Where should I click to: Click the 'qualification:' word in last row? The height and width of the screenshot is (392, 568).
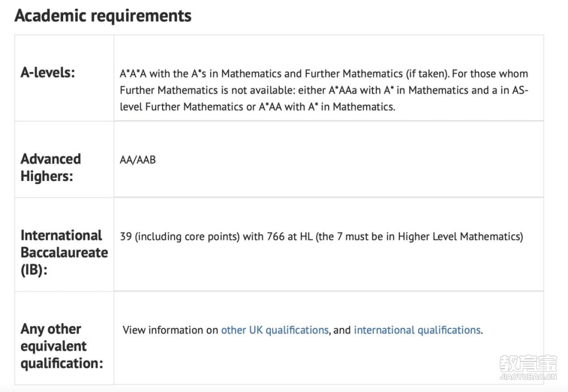(62, 364)
